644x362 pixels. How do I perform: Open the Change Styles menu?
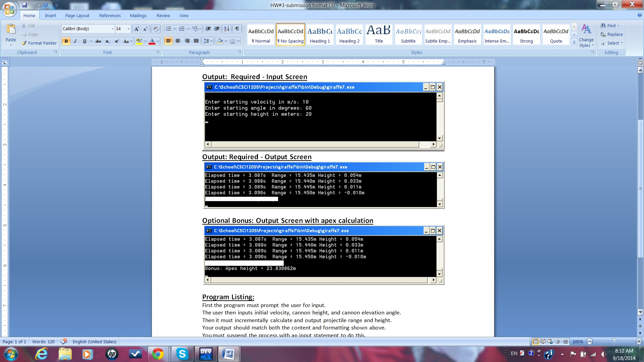tap(586, 36)
